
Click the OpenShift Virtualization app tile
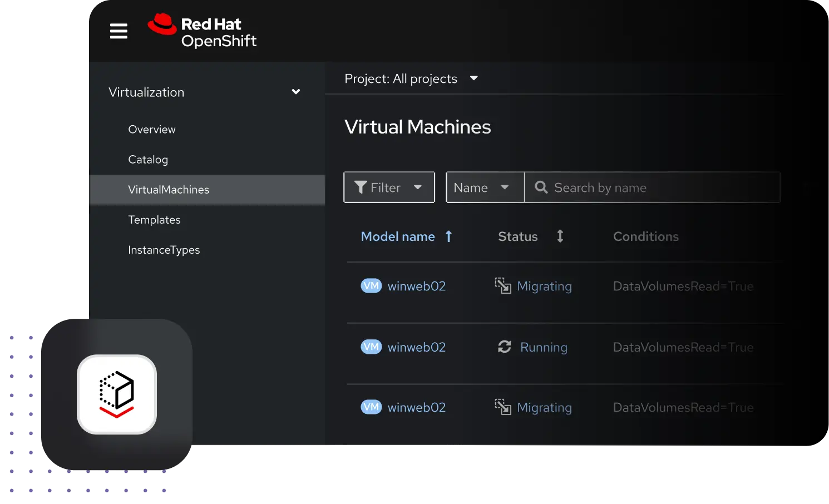click(117, 394)
